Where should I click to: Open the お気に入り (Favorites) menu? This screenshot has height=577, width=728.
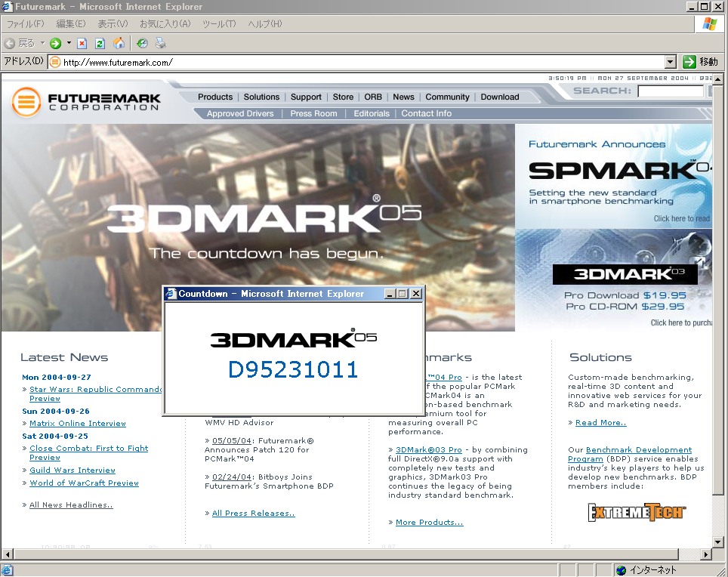pos(165,24)
